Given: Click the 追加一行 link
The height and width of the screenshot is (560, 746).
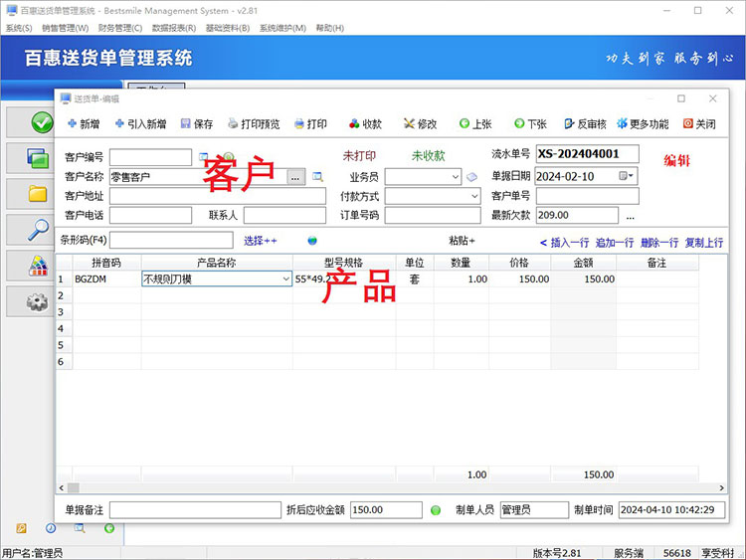Looking at the screenshot, I should tap(615, 243).
